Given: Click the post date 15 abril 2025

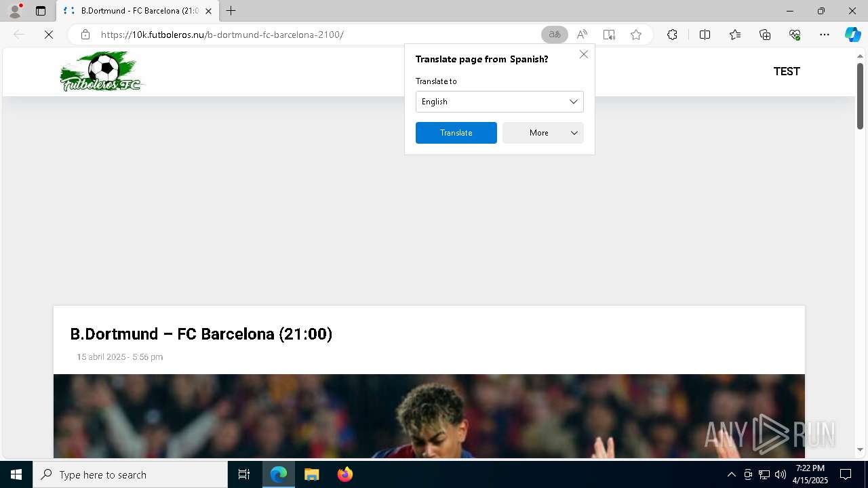Looking at the screenshot, I should [119, 357].
